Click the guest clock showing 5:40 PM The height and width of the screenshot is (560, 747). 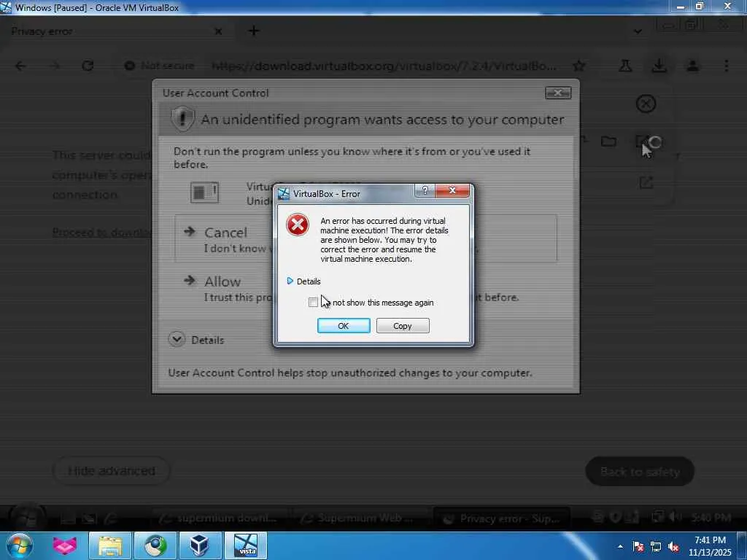(x=712, y=518)
